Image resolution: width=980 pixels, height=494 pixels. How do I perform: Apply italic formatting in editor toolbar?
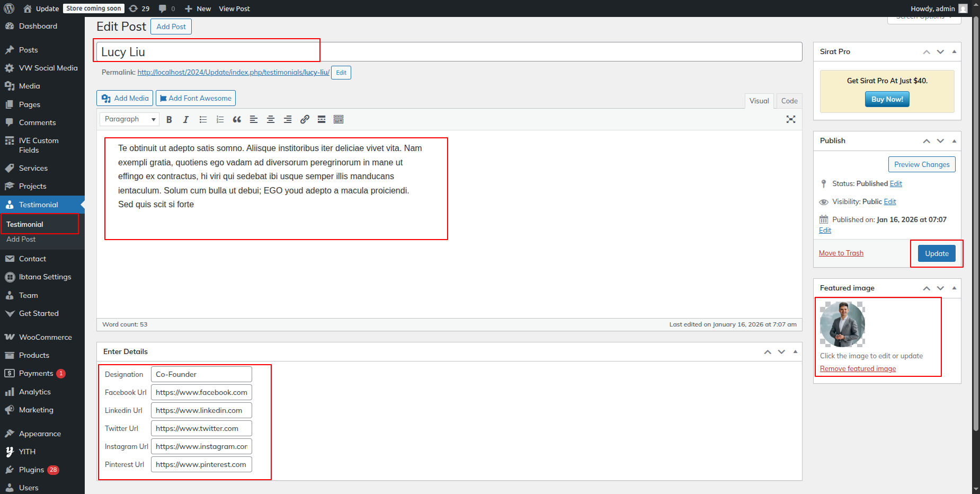click(186, 120)
